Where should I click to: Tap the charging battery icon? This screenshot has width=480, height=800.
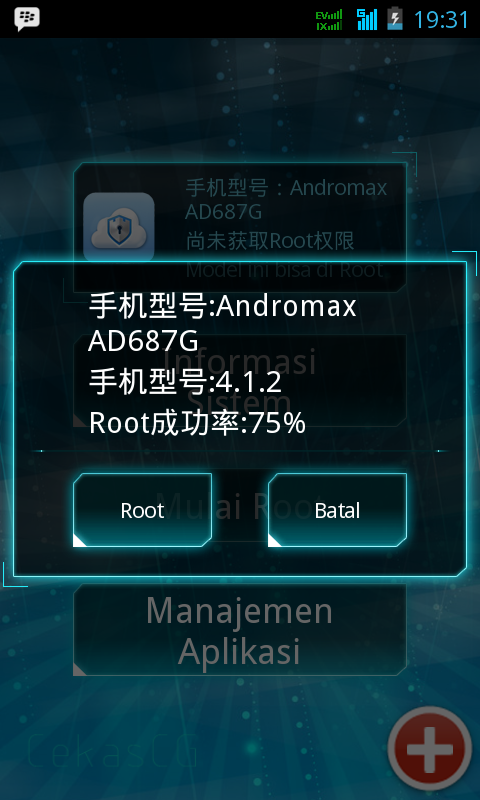[x=395, y=19]
